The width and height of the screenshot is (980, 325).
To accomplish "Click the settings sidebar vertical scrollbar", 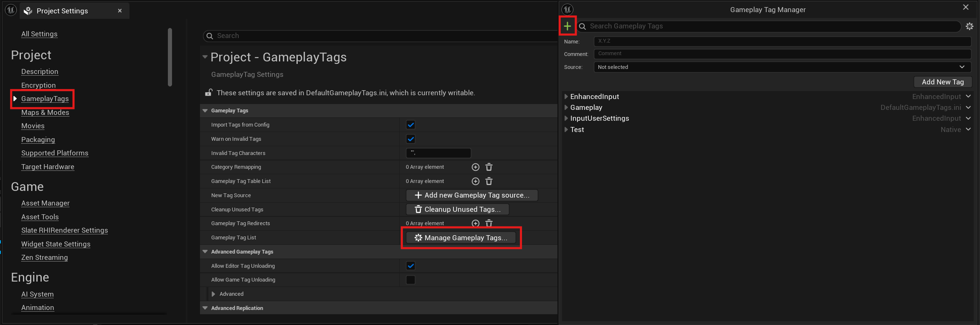I will 170,57.
